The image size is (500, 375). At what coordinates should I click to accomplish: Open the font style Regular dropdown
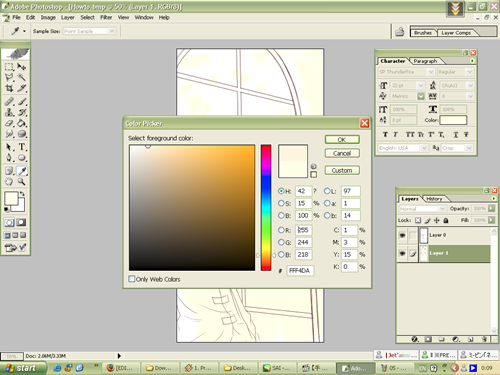[x=455, y=72]
